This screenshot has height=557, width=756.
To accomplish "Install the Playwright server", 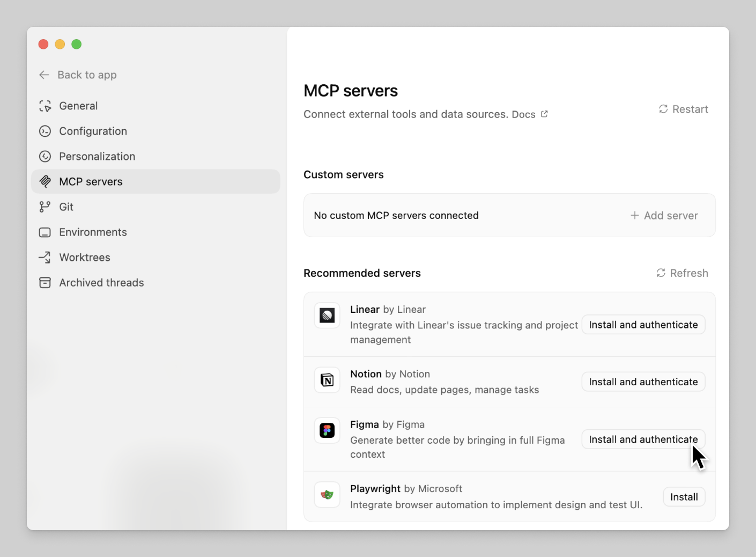I will (684, 496).
